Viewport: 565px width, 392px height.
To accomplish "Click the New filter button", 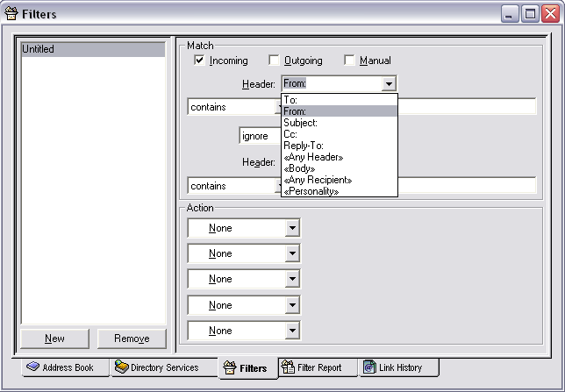I will [54, 339].
